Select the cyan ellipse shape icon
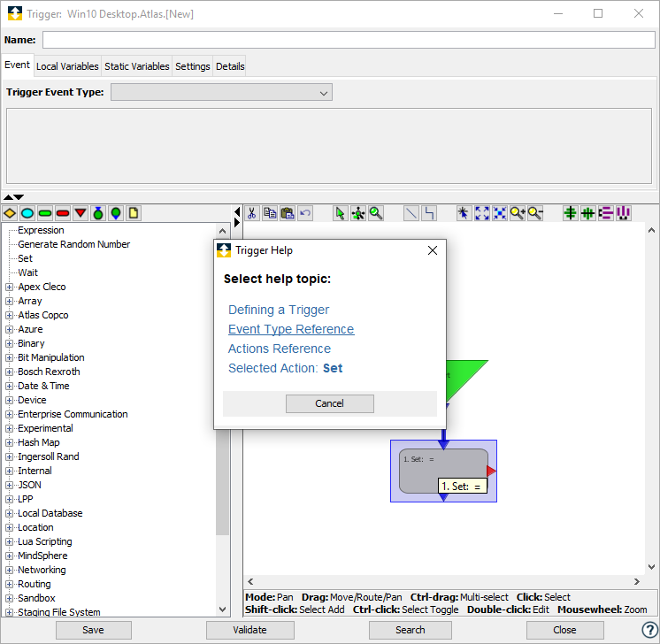Viewport: 660px width, 644px height. tap(27, 213)
